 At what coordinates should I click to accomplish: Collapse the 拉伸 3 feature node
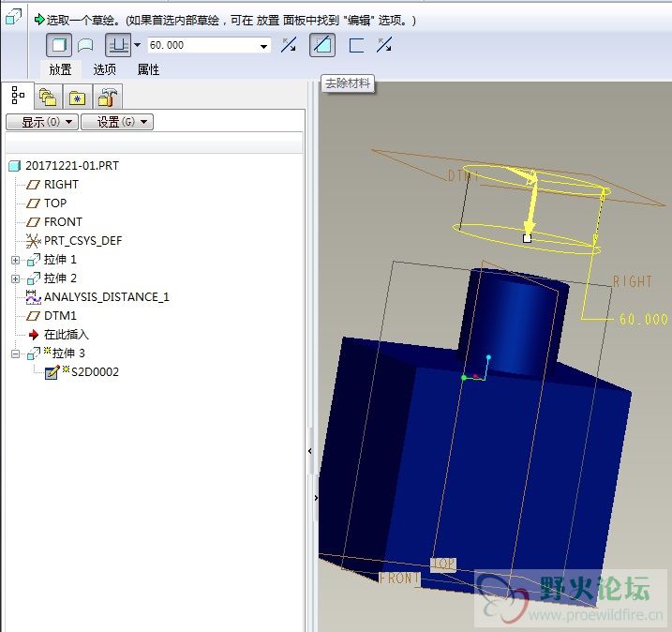click(15, 354)
